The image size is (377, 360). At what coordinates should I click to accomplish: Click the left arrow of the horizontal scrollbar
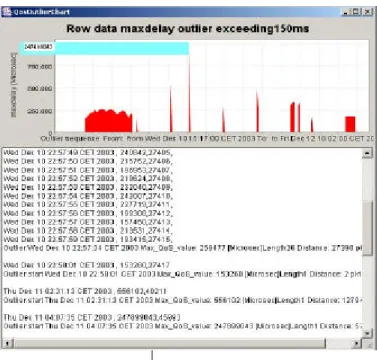[7, 343]
